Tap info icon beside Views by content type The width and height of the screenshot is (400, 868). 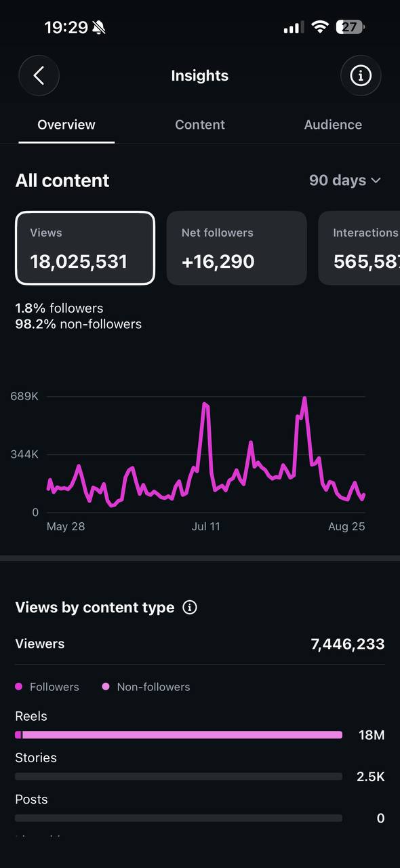[190, 608]
